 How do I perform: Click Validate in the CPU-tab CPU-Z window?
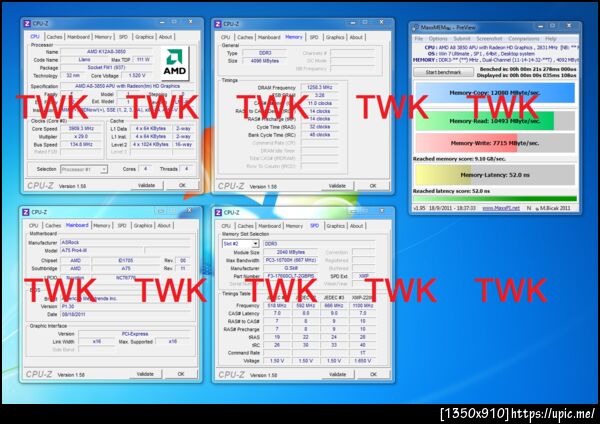click(x=147, y=185)
